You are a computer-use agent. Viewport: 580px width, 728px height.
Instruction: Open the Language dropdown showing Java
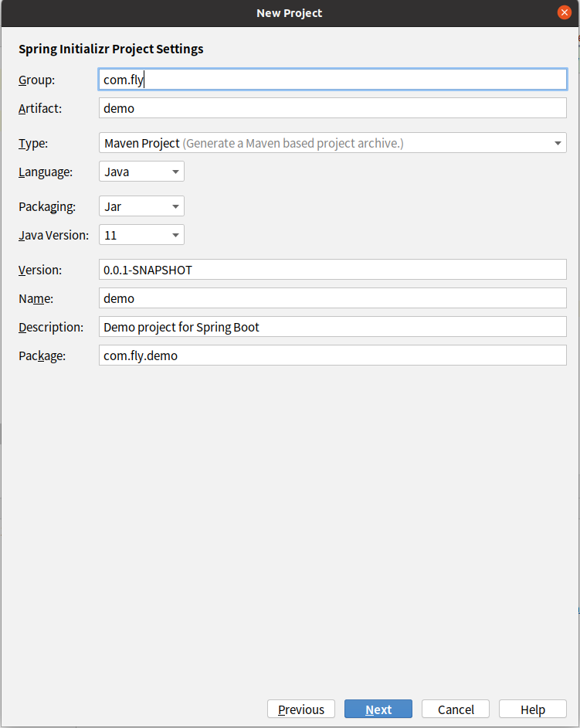(x=141, y=172)
